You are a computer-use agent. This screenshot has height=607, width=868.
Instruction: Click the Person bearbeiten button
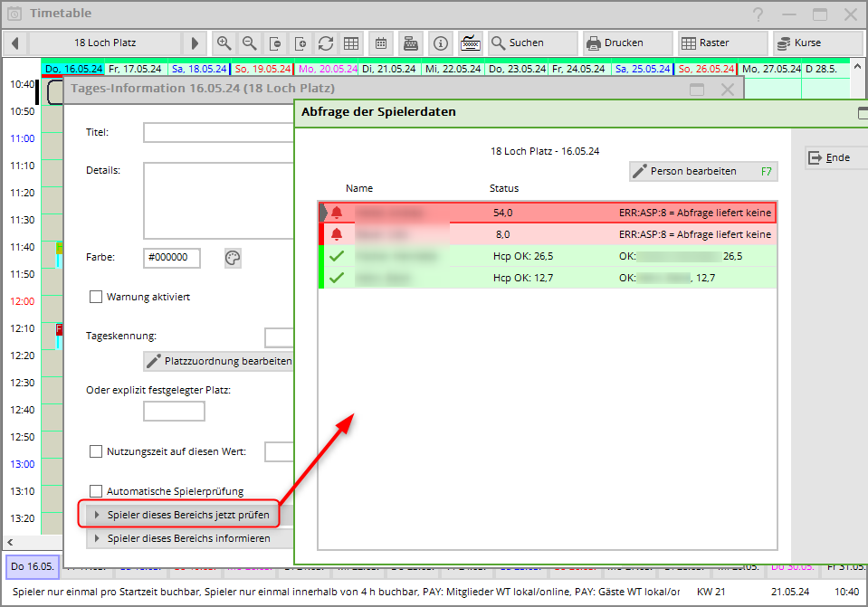point(702,171)
